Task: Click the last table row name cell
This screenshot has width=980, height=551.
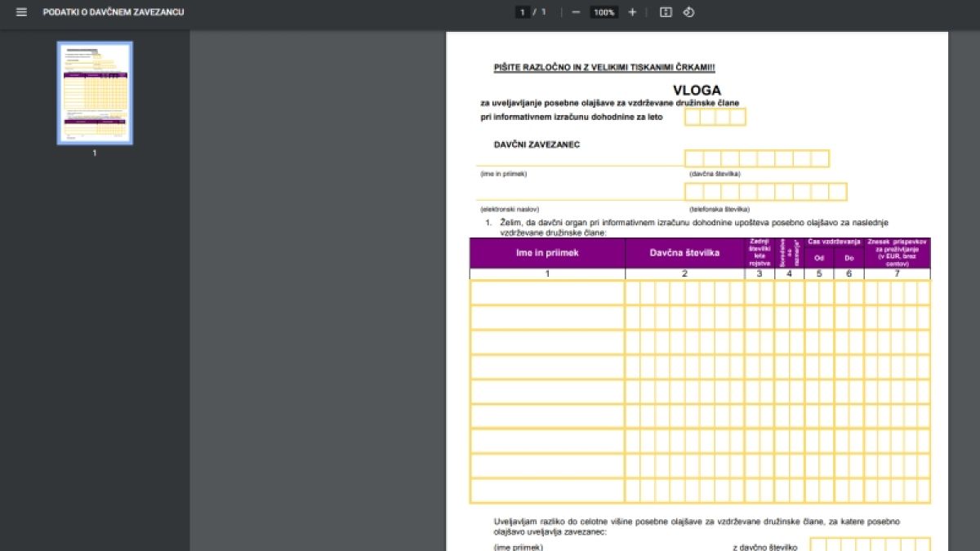Action: point(548,491)
